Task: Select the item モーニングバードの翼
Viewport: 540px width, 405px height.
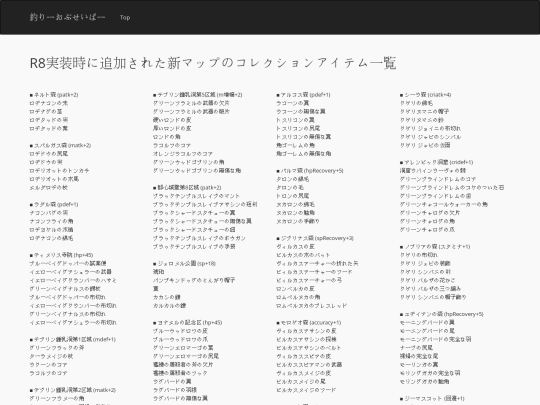Action: tap(427, 322)
